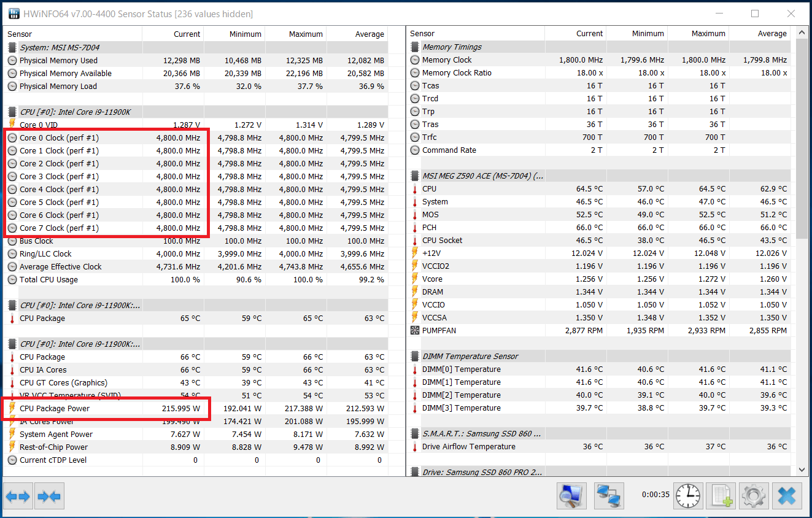This screenshot has height=518, width=812.
Task: Select the Average Effective Clock row
Action: pos(196,266)
